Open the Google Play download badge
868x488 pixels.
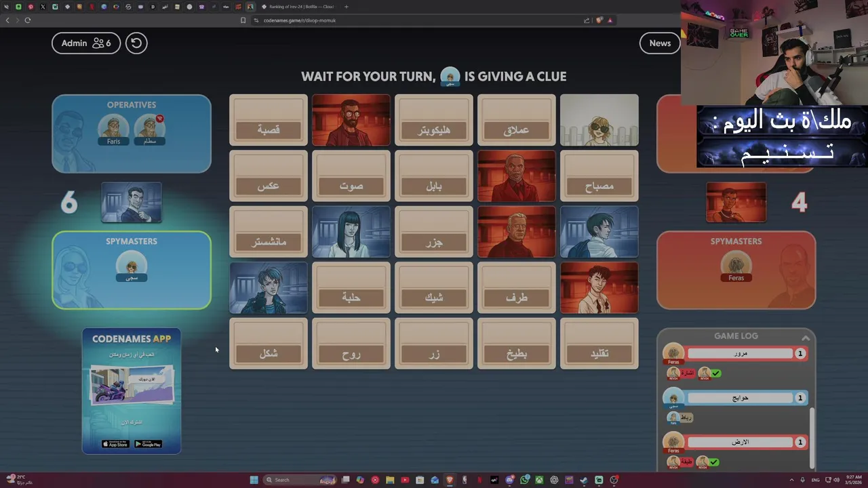[148, 444]
